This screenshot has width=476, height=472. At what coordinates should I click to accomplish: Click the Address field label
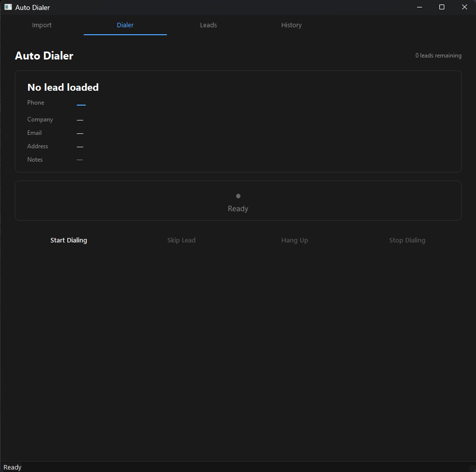tap(38, 146)
